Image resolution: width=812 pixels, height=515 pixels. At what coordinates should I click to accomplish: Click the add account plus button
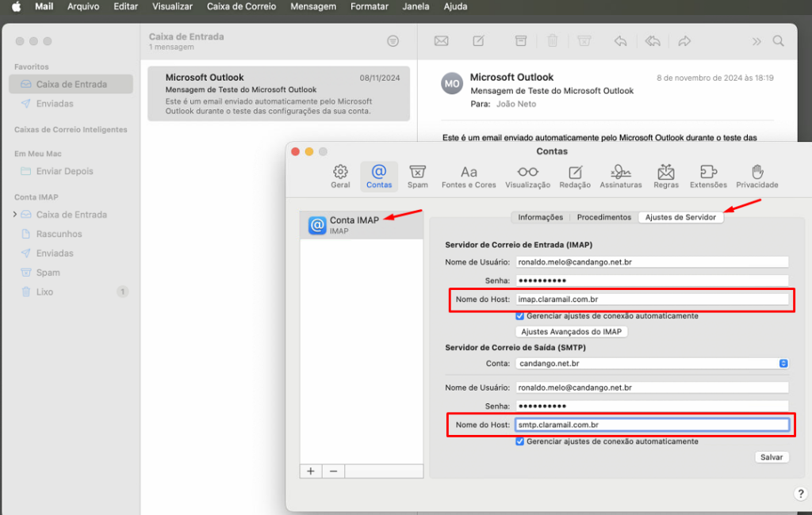(311, 471)
